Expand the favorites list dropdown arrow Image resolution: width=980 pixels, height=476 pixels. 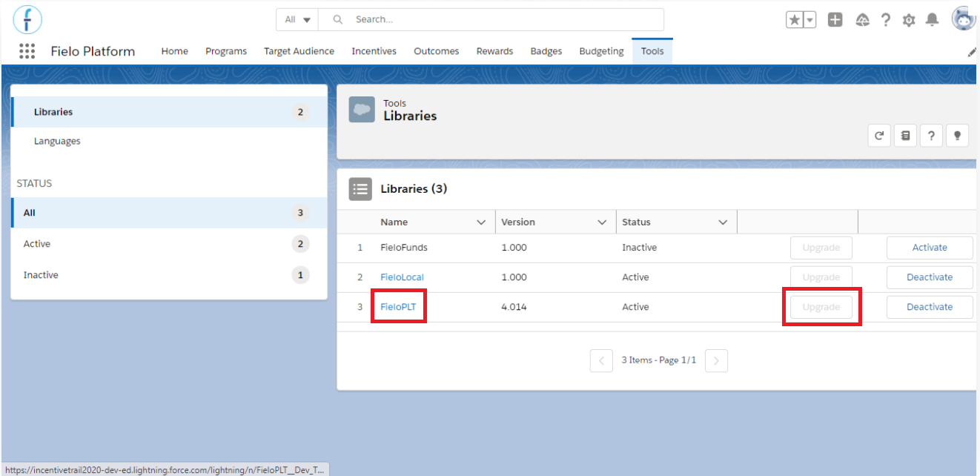click(810, 20)
